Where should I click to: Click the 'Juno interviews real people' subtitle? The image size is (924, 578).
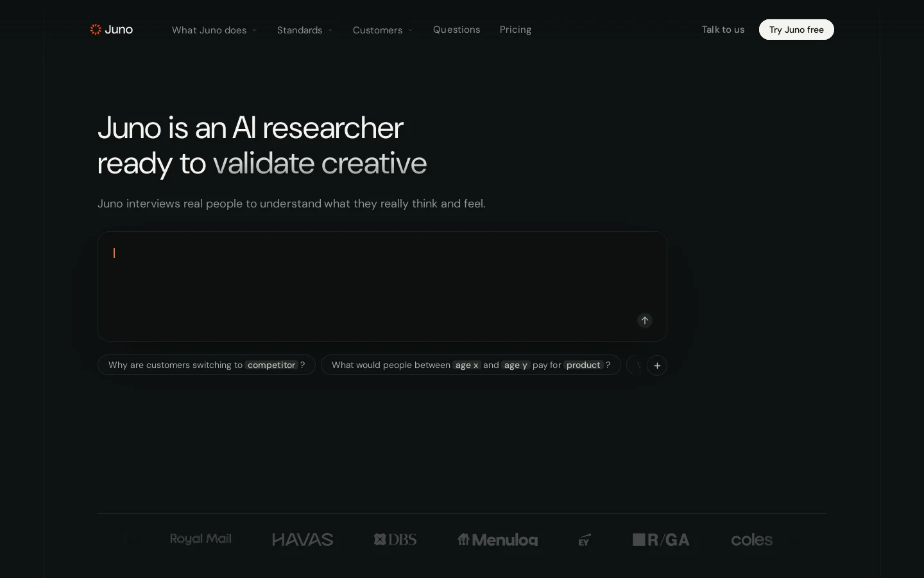click(x=291, y=204)
